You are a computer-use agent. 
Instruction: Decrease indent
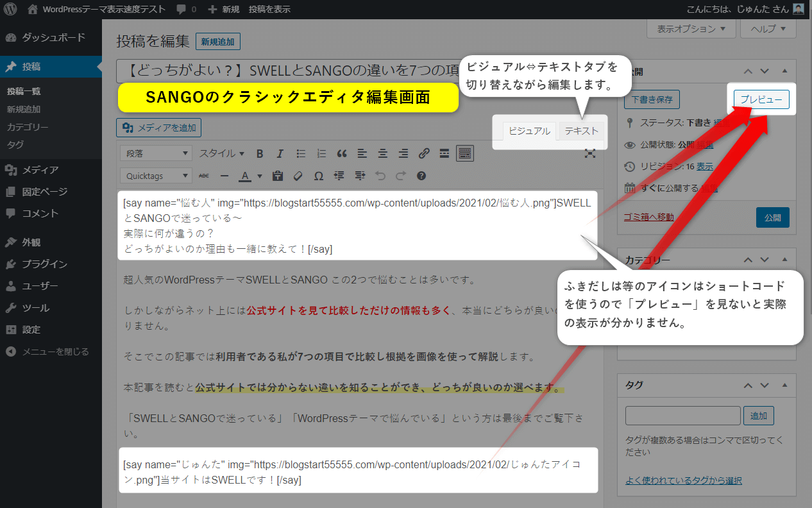point(339,176)
